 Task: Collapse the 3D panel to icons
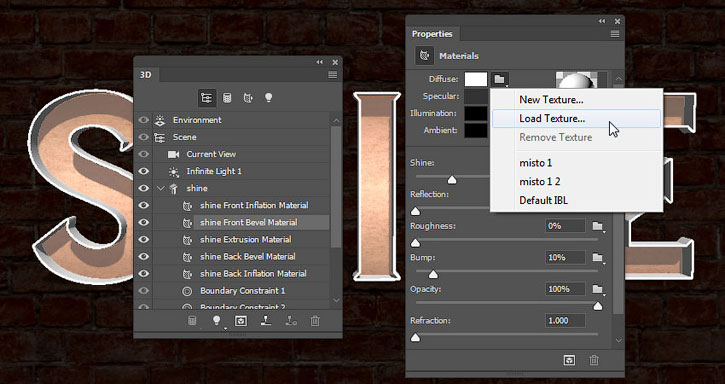(319, 62)
